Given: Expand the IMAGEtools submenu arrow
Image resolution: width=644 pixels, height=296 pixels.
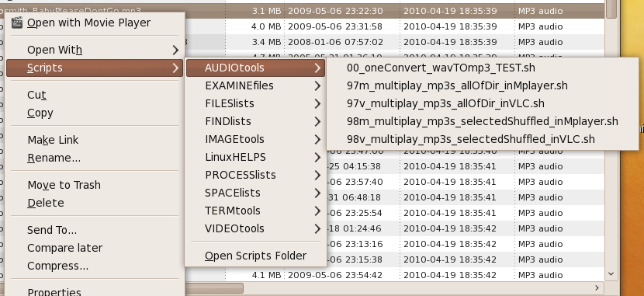Looking at the screenshot, I should click(317, 139).
